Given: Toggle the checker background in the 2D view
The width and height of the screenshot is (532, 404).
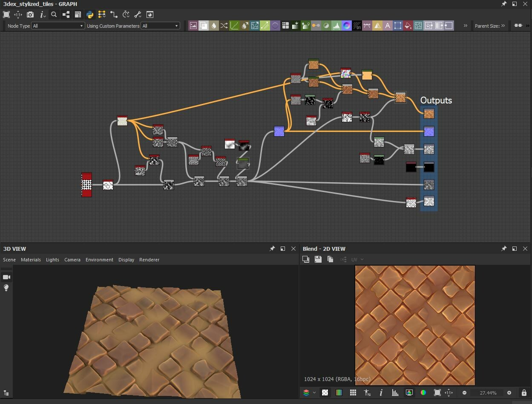Looking at the screenshot, I should 325,393.
